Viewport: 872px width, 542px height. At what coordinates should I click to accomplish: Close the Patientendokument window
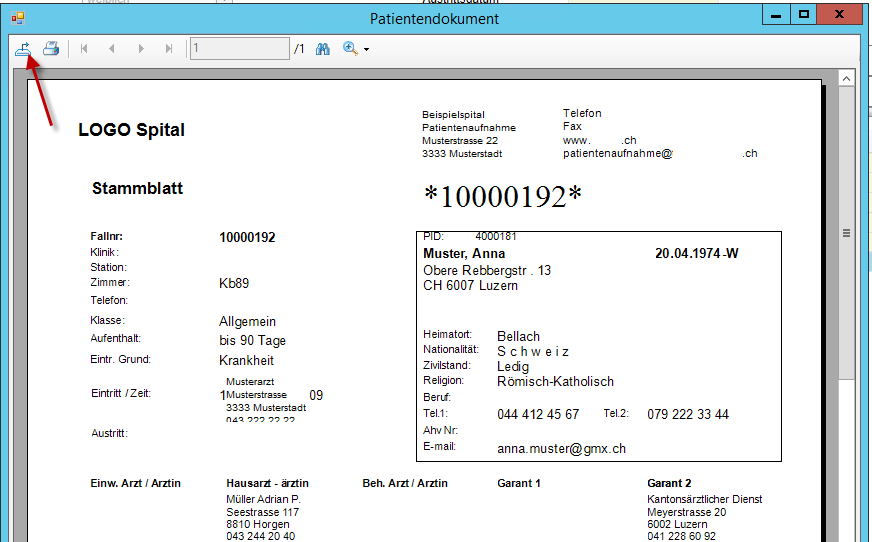pos(842,14)
